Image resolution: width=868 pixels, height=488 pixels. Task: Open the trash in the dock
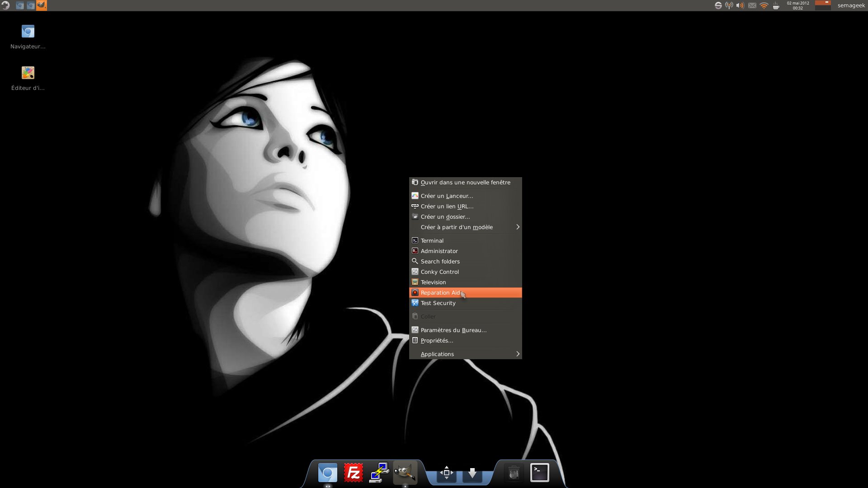(x=514, y=473)
